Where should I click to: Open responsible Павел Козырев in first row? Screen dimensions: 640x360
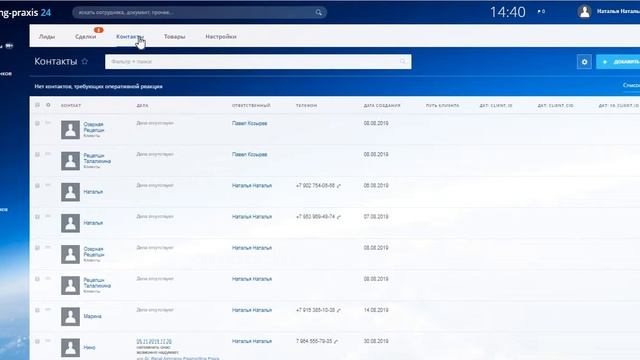[249, 123]
